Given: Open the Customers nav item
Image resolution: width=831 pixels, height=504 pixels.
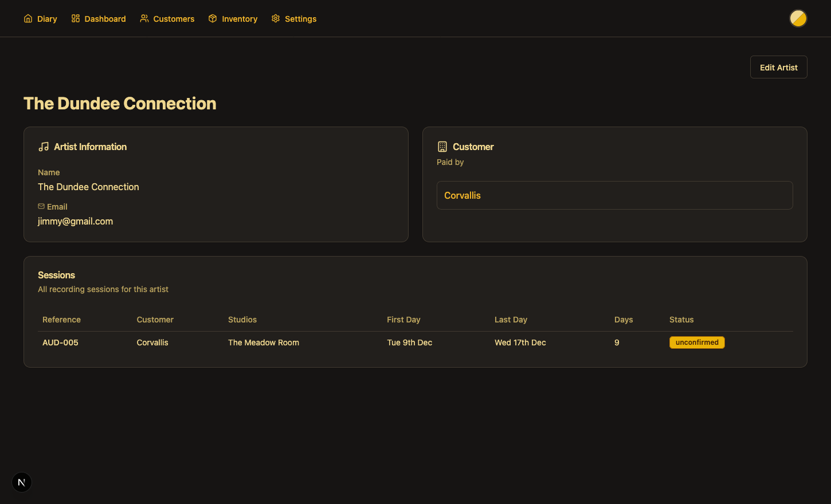Looking at the screenshot, I should click(173, 19).
